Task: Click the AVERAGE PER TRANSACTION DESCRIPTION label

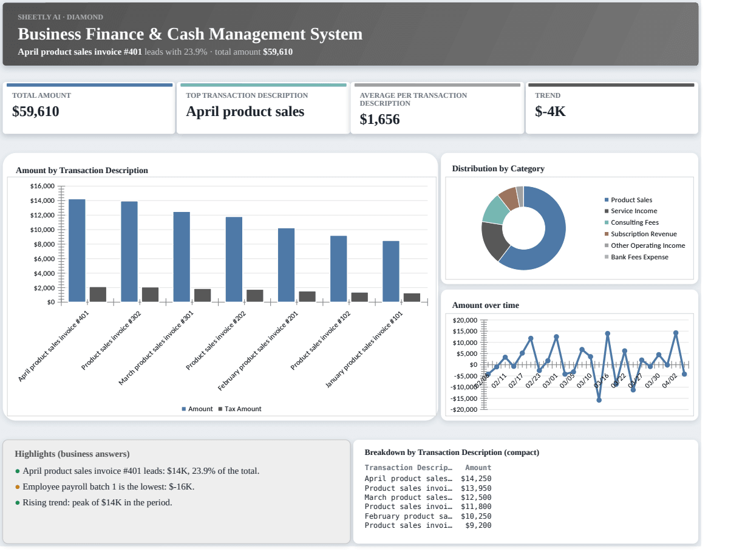Action: point(413,99)
